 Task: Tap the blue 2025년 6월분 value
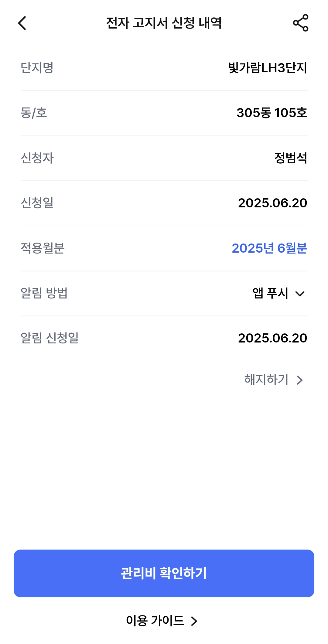click(x=269, y=248)
